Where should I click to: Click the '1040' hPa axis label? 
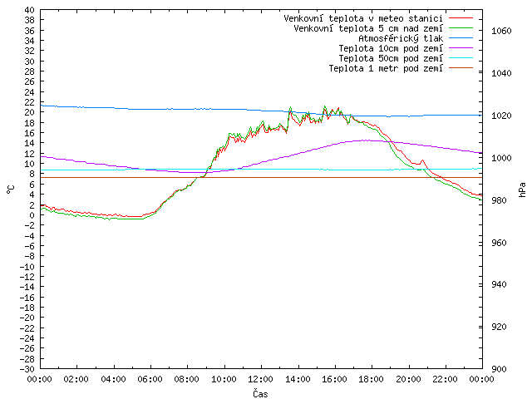[x=501, y=73]
